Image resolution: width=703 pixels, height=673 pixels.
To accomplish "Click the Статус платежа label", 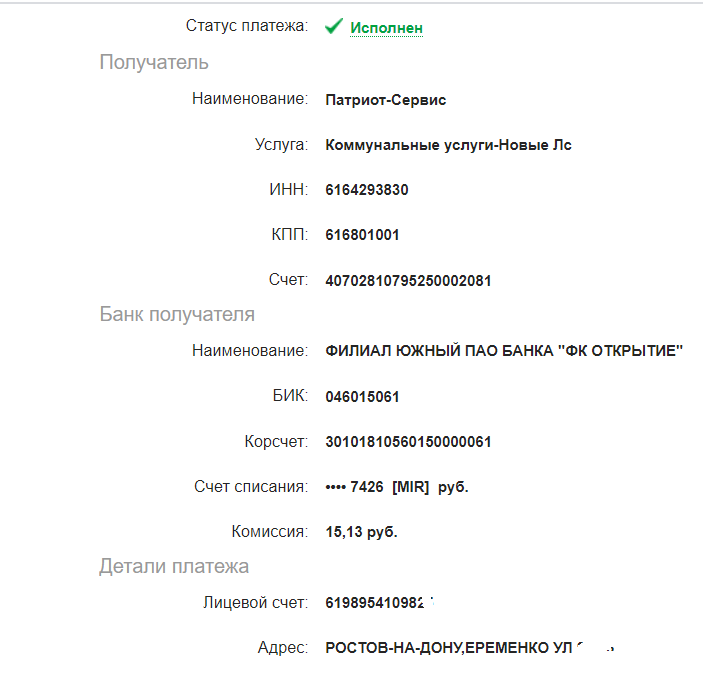I will pos(247,26).
